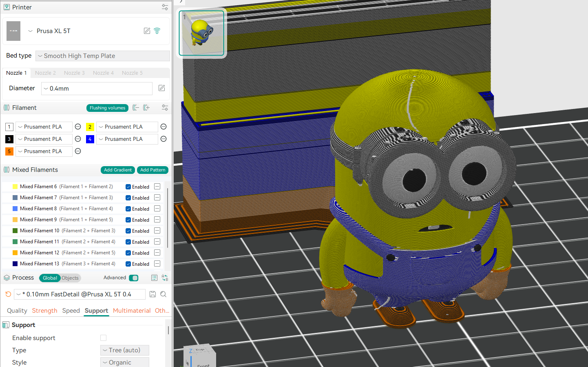Collapse the sidebar with the arrow
The image size is (588, 367).
(181, 2)
